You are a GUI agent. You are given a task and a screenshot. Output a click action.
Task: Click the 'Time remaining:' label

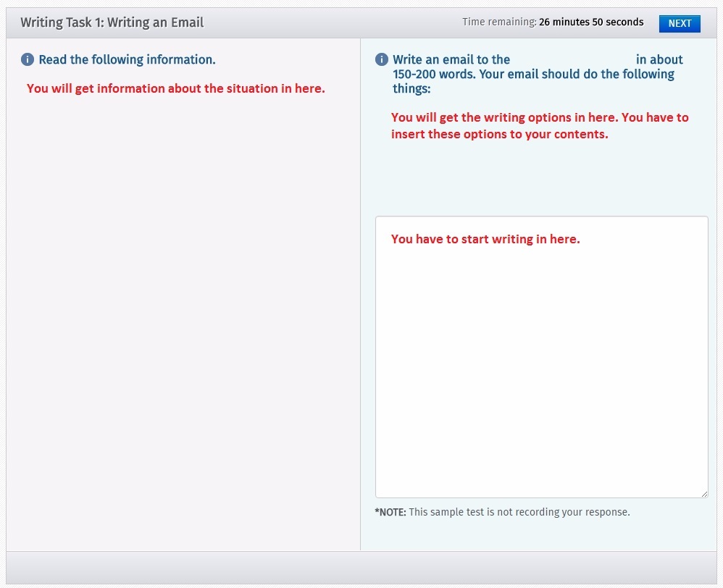[x=499, y=22]
